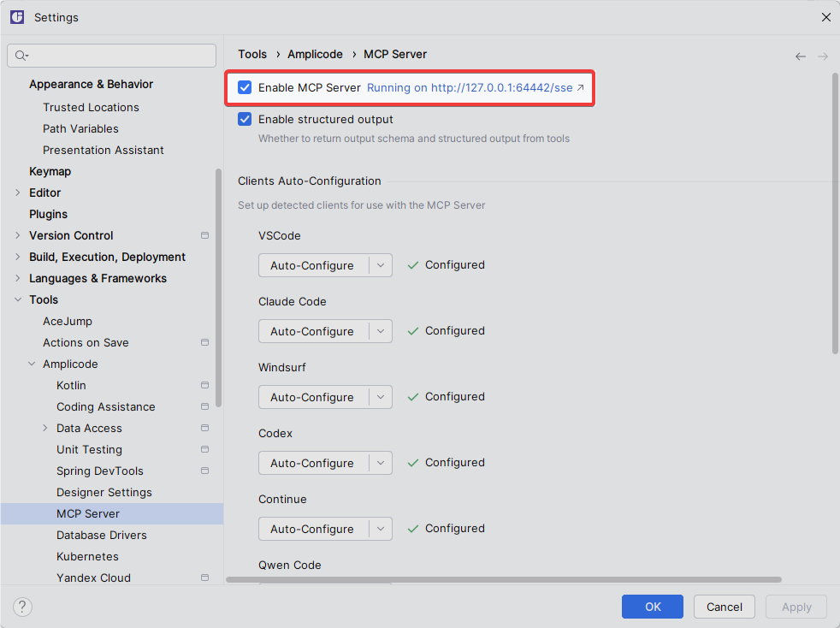Image resolution: width=840 pixels, height=628 pixels.
Task: Open the Keymap settings page
Action: click(50, 171)
